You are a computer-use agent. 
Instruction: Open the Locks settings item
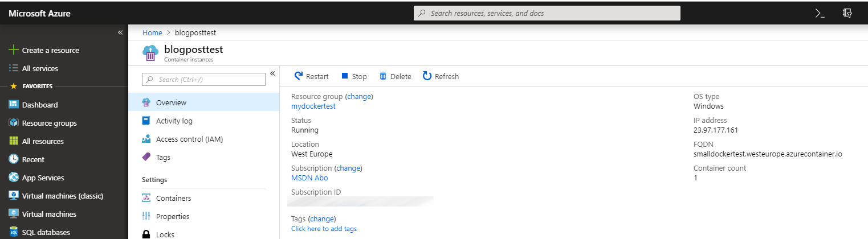pyautogui.click(x=204, y=234)
